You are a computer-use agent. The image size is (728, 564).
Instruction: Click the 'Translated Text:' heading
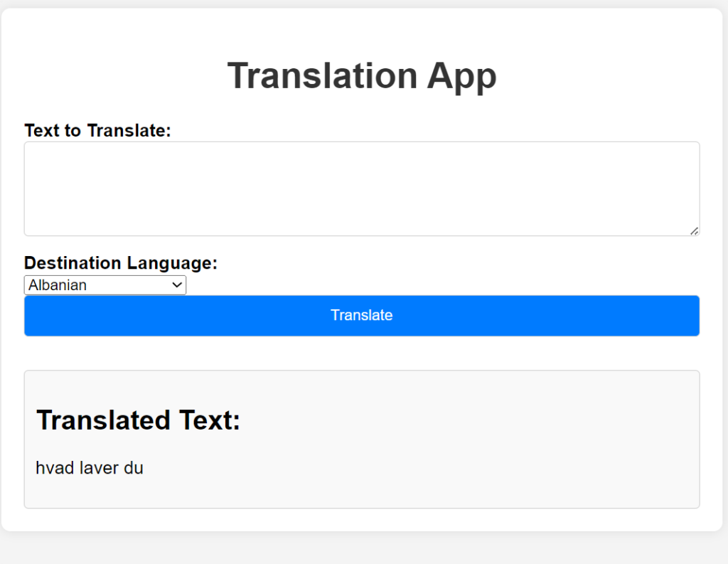click(x=138, y=420)
